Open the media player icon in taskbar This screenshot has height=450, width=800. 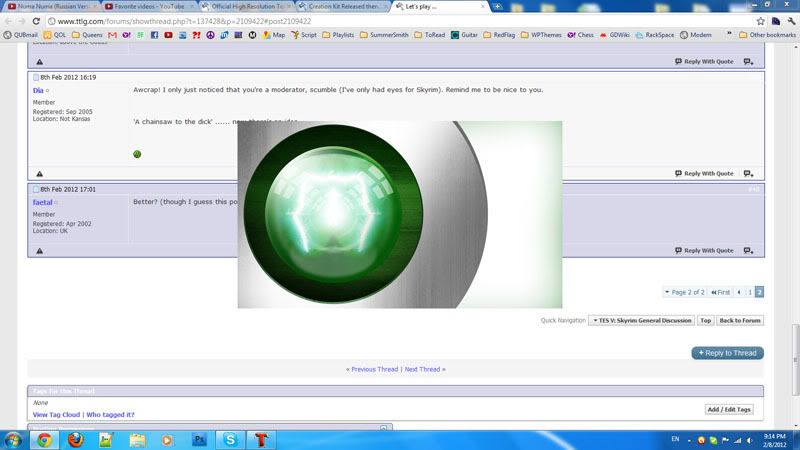pos(167,439)
